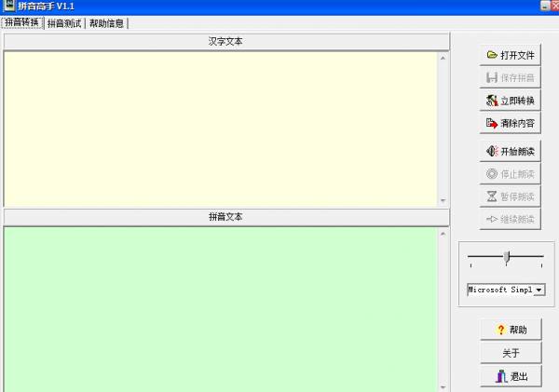This screenshot has width=559, height=392.
Task: Click the 汉字文本 header bar
Action: click(226, 41)
